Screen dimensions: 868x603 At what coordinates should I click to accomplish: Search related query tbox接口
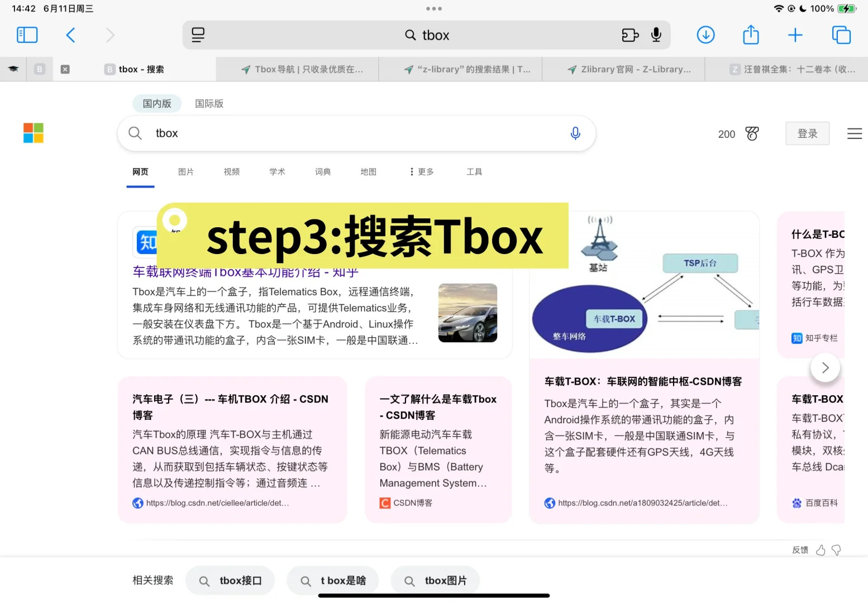coord(230,581)
